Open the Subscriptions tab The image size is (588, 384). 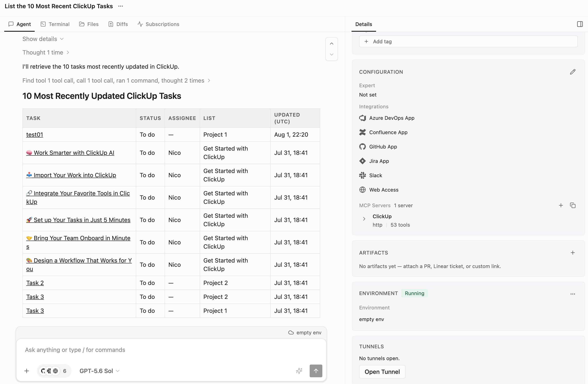(x=158, y=24)
